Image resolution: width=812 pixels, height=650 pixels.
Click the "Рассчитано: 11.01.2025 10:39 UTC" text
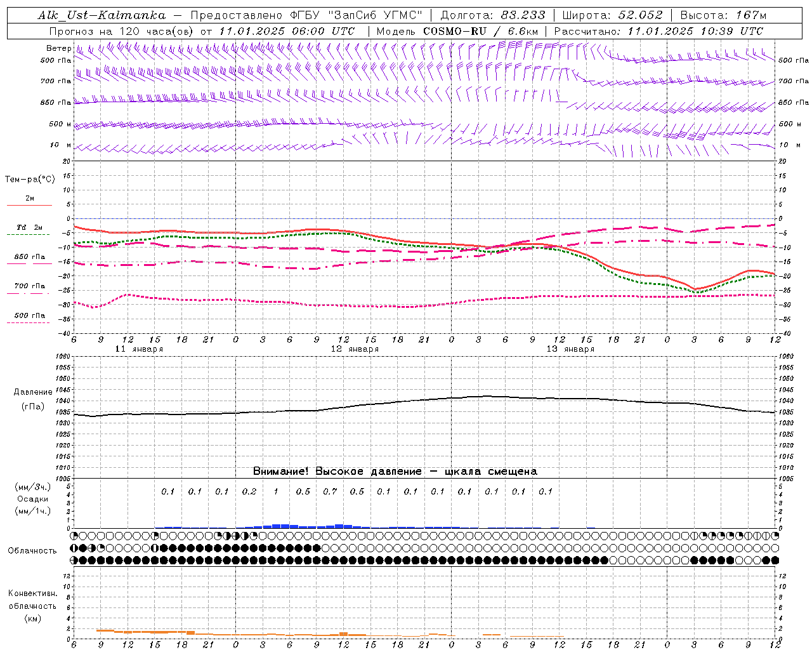[x=658, y=31]
